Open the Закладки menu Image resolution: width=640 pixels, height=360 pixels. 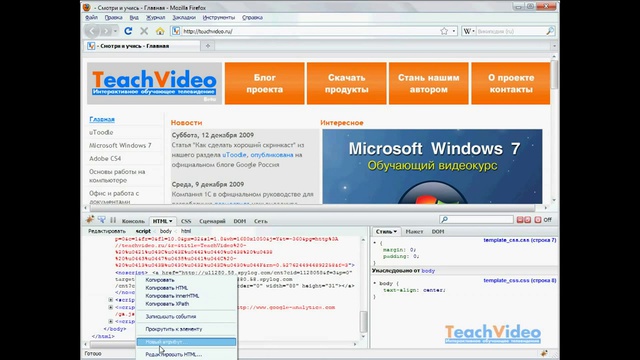184,18
